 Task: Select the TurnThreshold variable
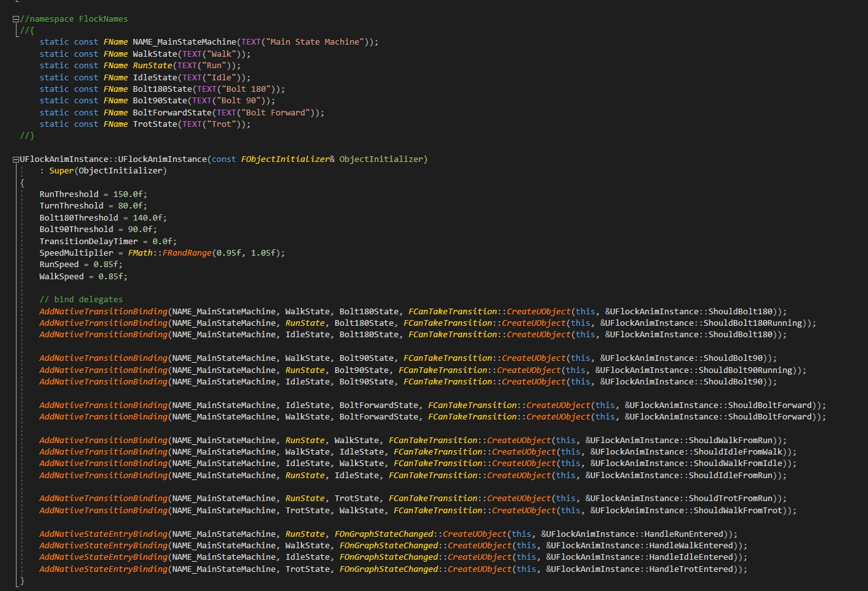pyautogui.click(x=71, y=206)
